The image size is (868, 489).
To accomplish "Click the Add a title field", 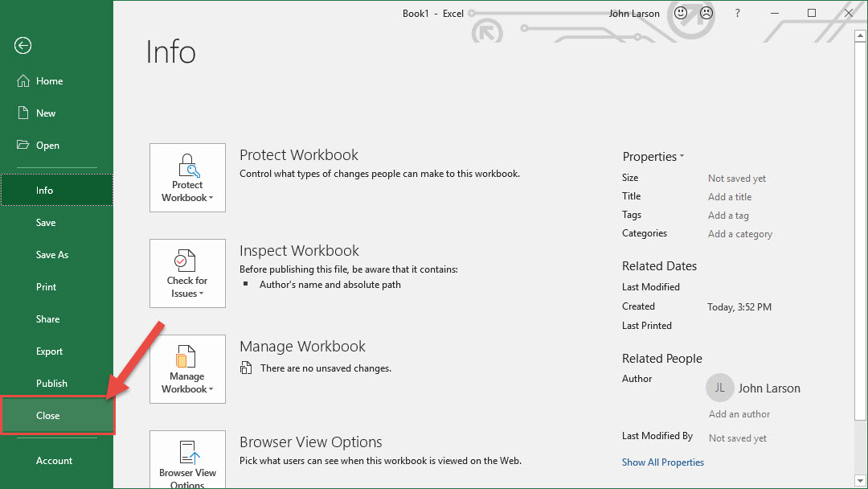I will click(x=730, y=197).
